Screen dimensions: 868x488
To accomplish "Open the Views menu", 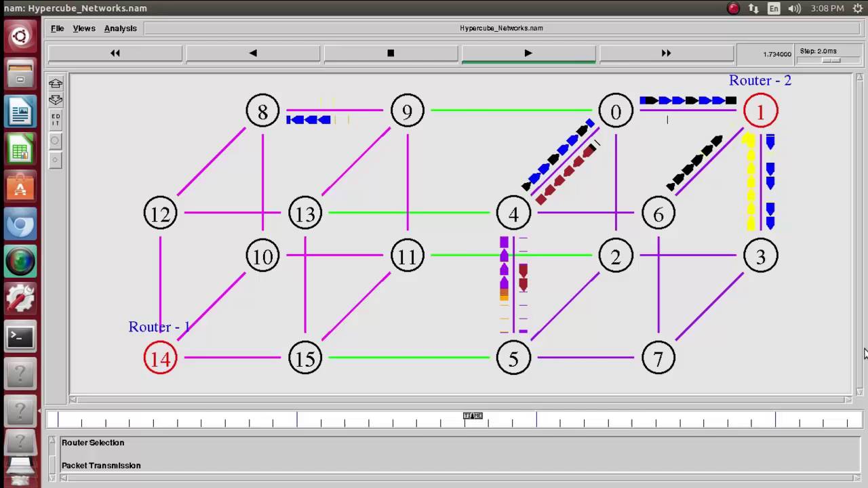I will coord(84,28).
